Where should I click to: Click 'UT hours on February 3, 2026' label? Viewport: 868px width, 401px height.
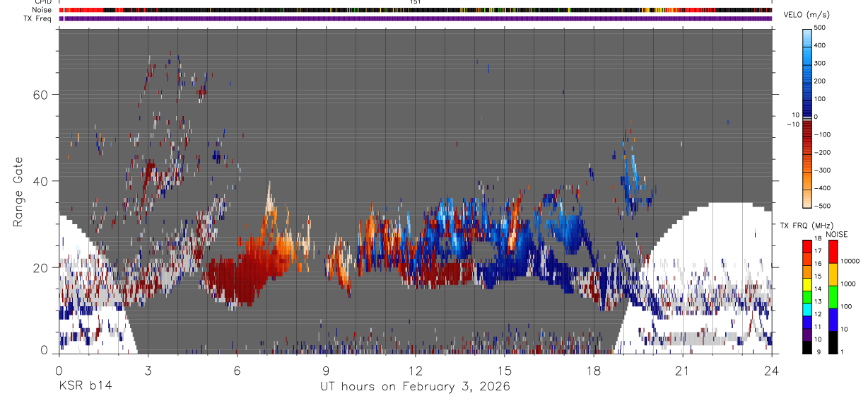pyautogui.click(x=415, y=387)
